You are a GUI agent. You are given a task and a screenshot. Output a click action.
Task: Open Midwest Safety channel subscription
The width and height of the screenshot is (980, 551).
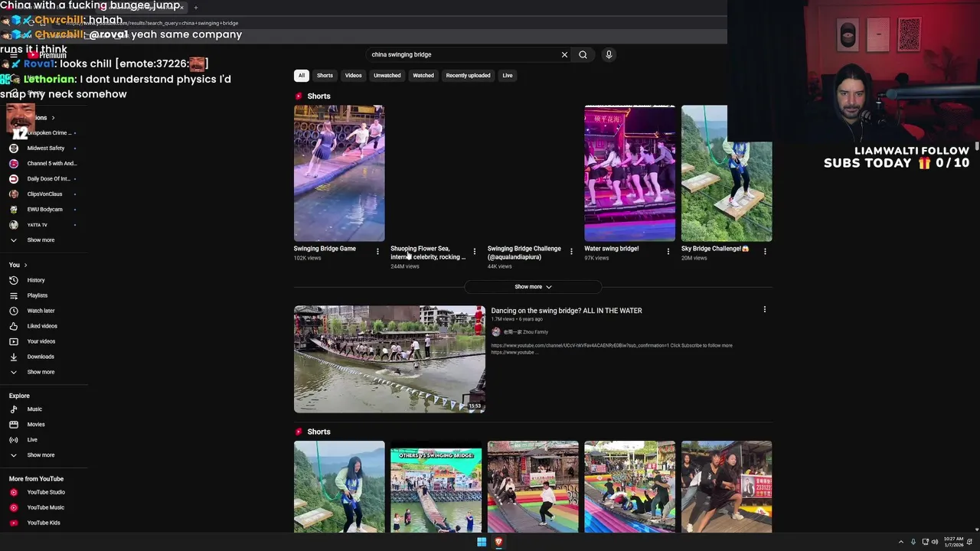46,148
